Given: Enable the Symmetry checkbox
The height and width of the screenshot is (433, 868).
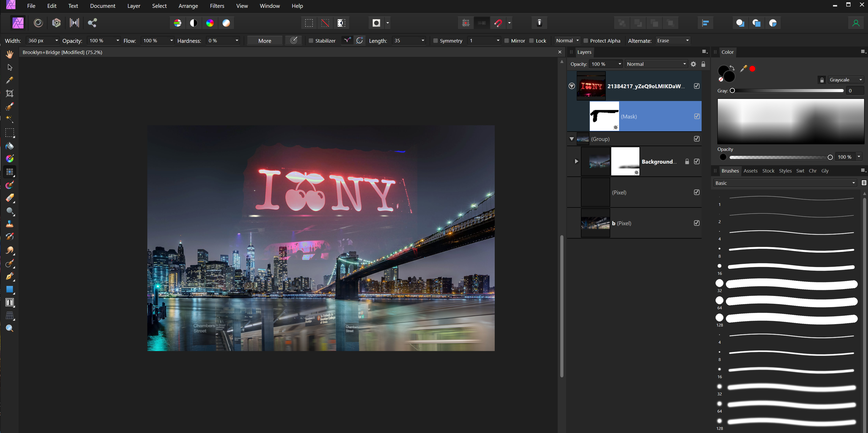Looking at the screenshot, I should [x=435, y=41].
